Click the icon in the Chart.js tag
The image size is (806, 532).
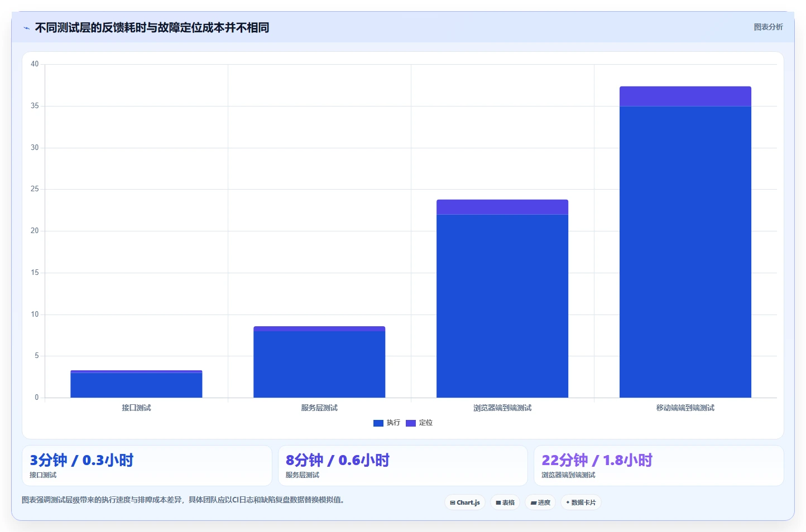453,503
